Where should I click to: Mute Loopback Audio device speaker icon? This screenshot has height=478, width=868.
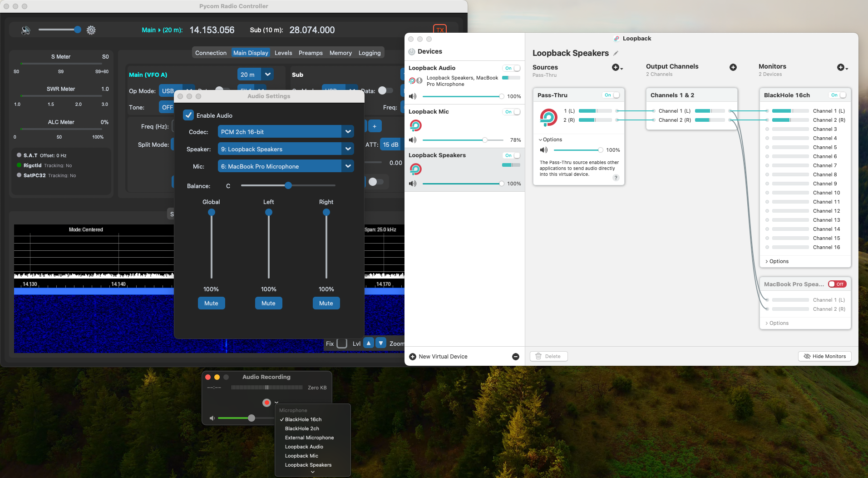click(x=413, y=96)
